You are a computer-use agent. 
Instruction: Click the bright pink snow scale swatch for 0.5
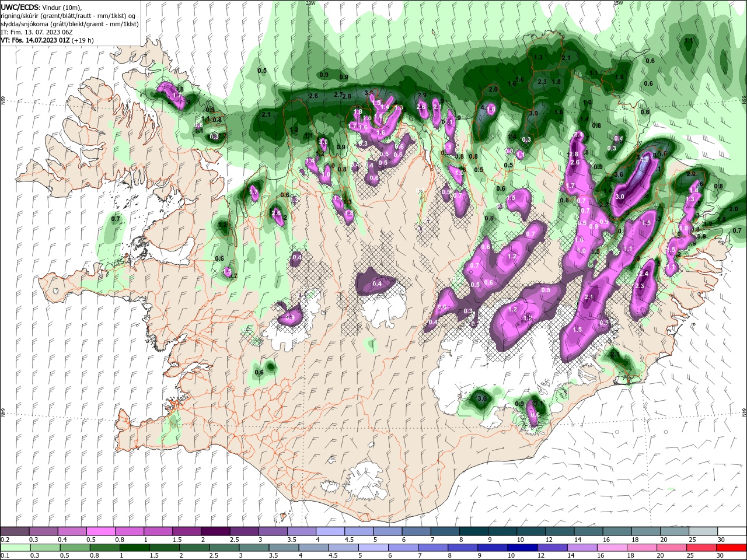100,531
